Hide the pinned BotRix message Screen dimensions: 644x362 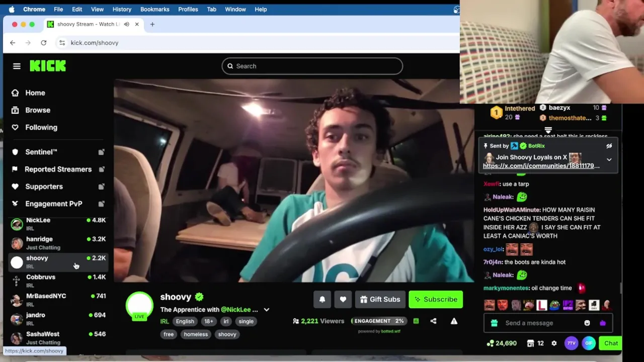609,146
